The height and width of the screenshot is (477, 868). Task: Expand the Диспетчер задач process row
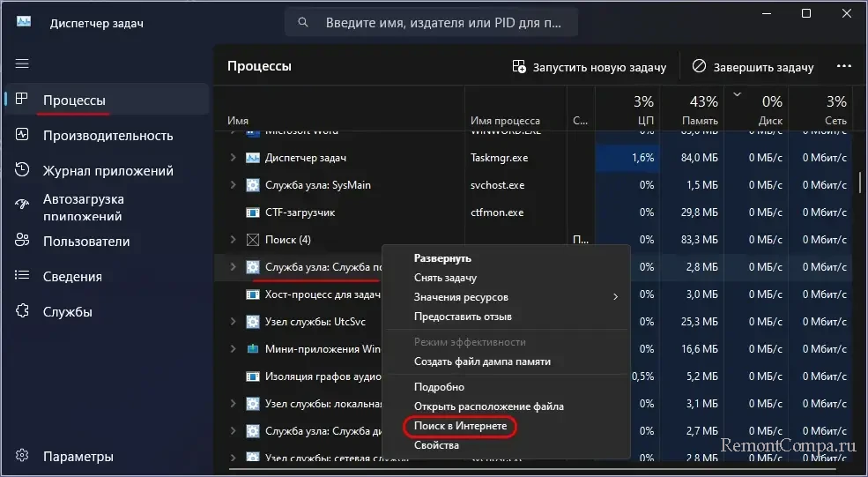pyautogui.click(x=234, y=158)
